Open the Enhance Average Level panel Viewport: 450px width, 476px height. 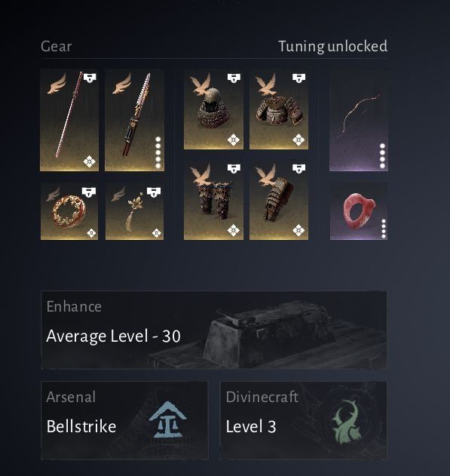click(214, 330)
